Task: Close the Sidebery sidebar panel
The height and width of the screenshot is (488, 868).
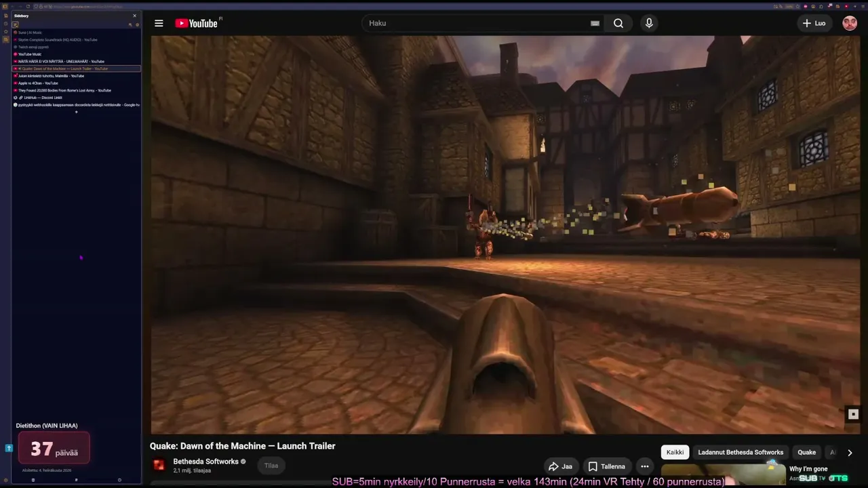Action: [134, 16]
